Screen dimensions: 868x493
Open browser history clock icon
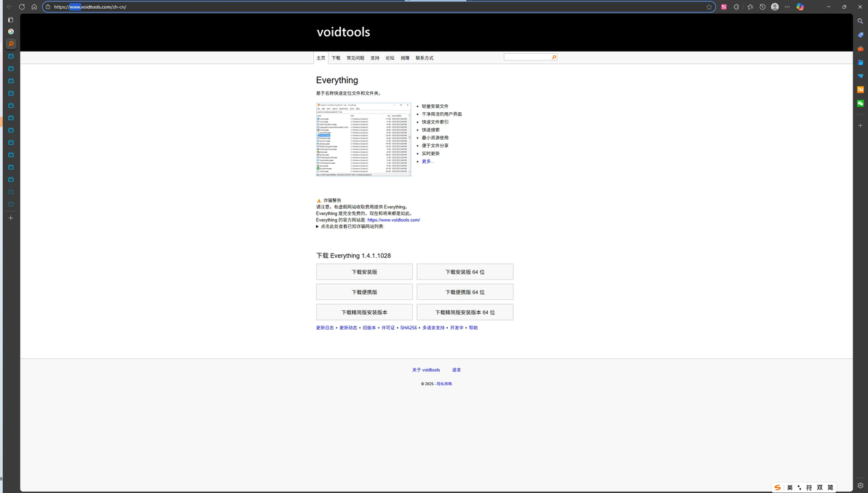pyautogui.click(x=762, y=7)
